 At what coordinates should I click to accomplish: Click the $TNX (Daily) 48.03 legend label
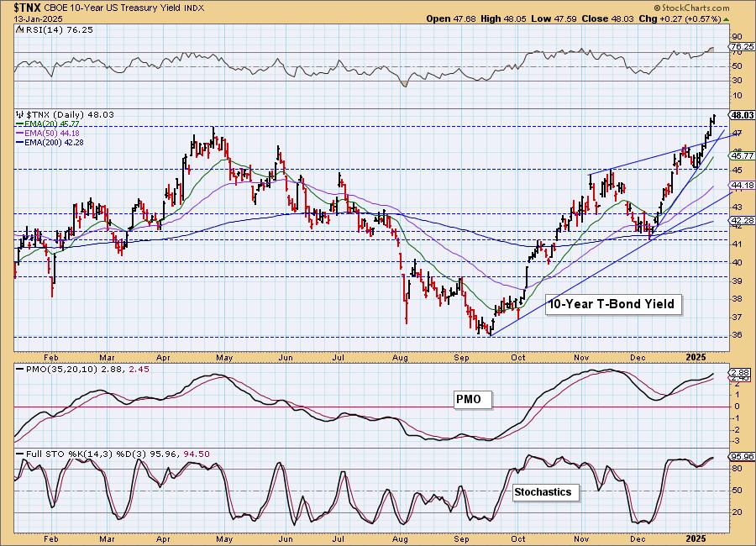(70, 114)
